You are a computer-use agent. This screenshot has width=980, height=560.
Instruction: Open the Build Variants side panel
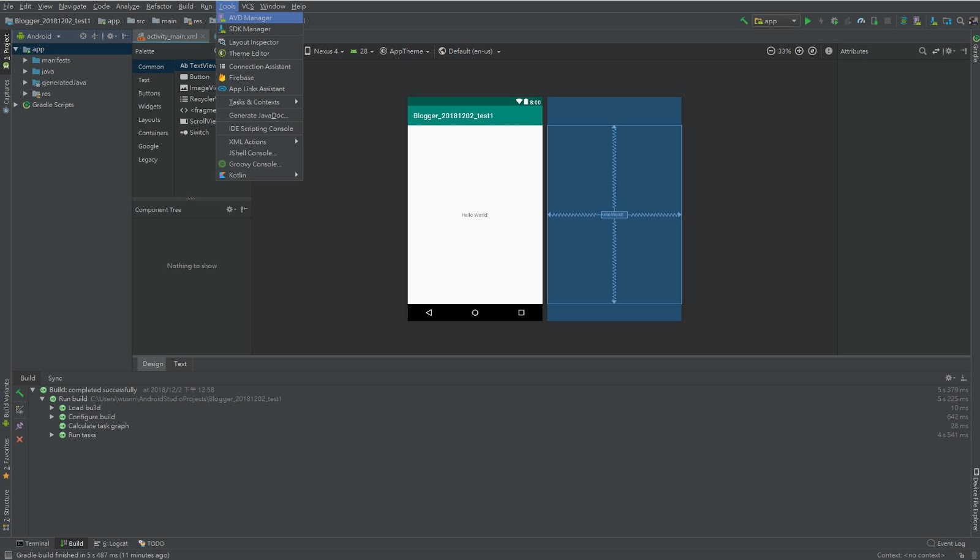coord(6,402)
